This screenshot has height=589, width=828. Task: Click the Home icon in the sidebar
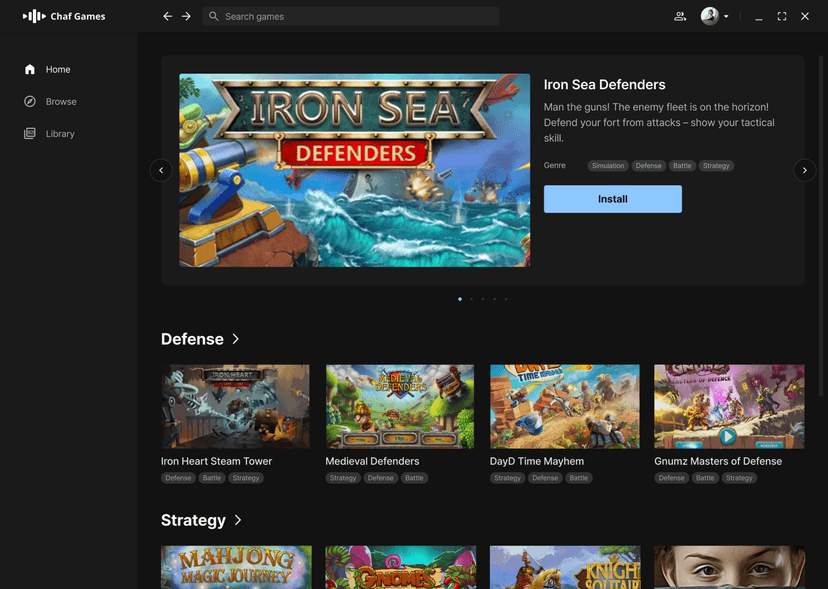[x=30, y=69]
